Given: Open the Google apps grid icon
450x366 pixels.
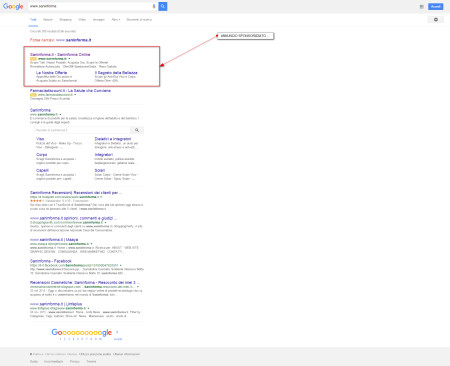Looking at the screenshot, I should tap(422, 7).
